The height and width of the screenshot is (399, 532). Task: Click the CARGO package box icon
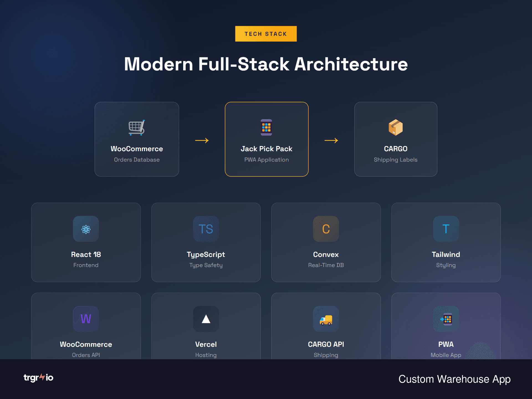coord(396,127)
